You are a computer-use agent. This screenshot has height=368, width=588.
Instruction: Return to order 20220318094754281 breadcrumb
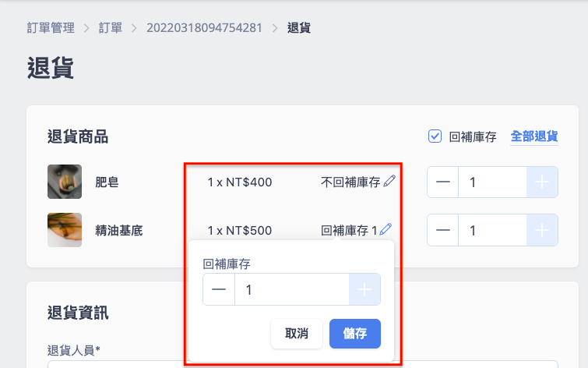tap(204, 28)
